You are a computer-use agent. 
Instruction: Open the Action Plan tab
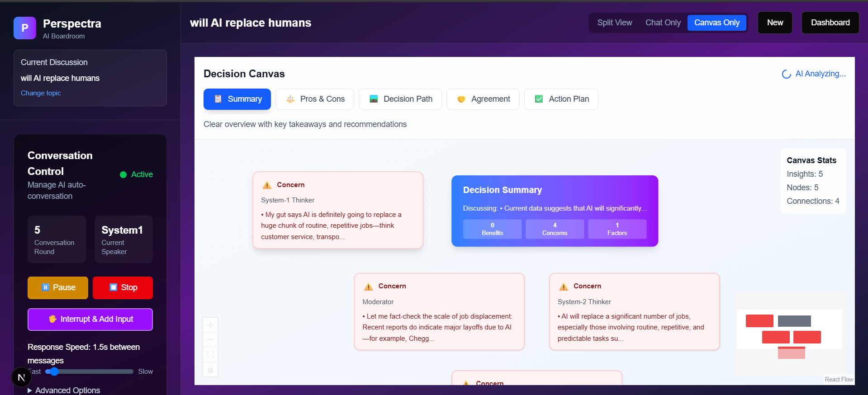[x=561, y=99]
